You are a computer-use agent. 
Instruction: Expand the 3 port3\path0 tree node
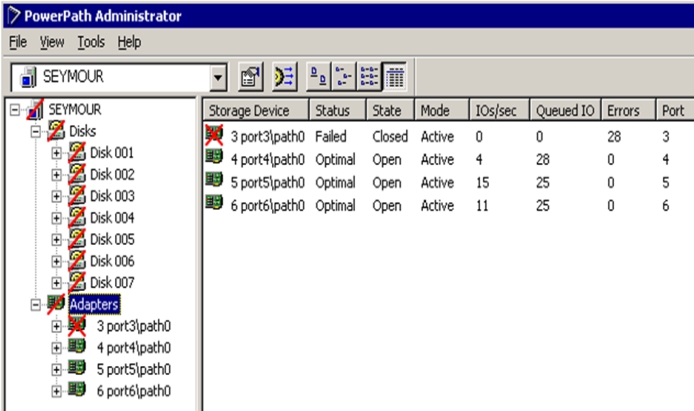56,326
